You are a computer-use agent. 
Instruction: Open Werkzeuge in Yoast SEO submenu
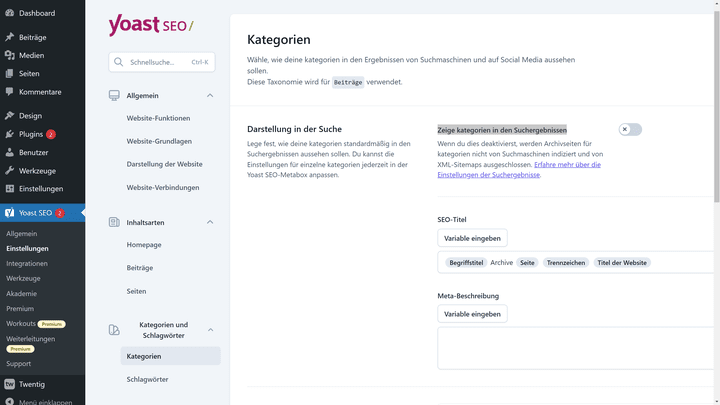[x=23, y=278]
